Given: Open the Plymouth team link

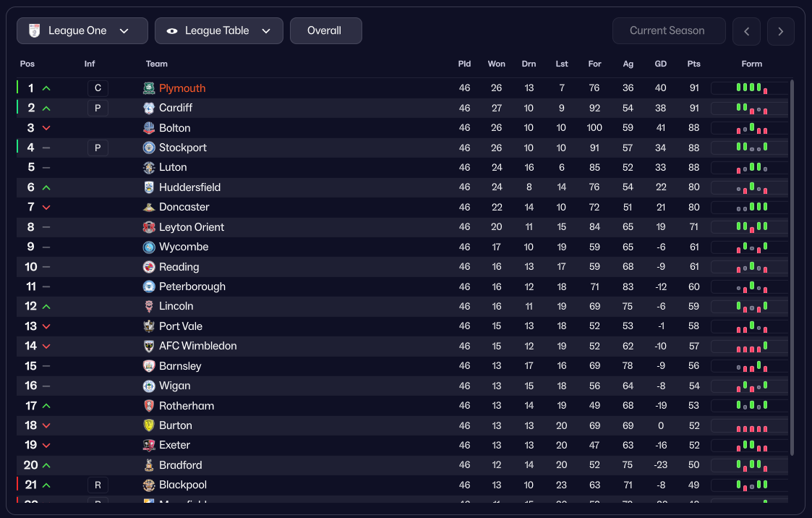Looking at the screenshot, I should 182,88.
